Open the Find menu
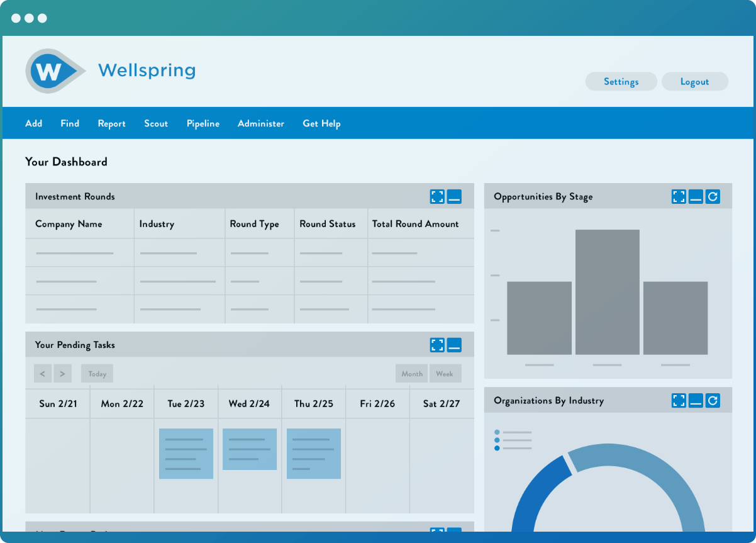This screenshot has height=543, width=756. [x=70, y=123]
